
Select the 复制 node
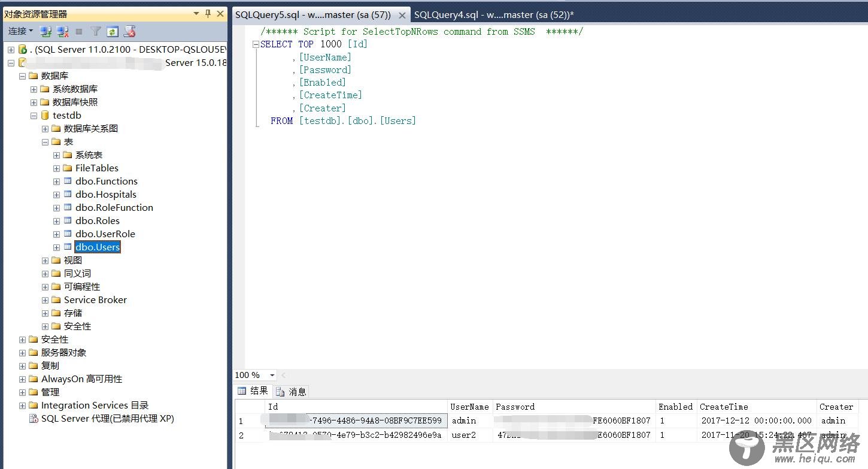(x=50, y=365)
